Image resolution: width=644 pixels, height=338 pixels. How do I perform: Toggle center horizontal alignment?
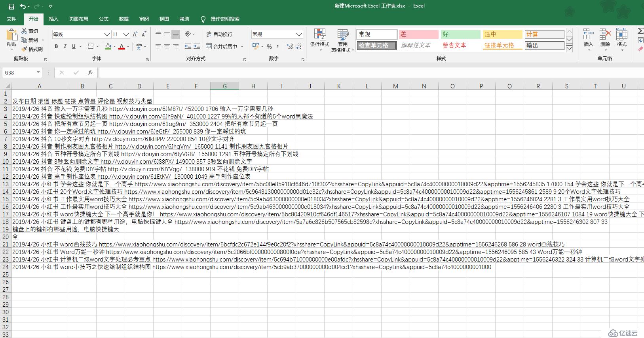[x=167, y=46]
